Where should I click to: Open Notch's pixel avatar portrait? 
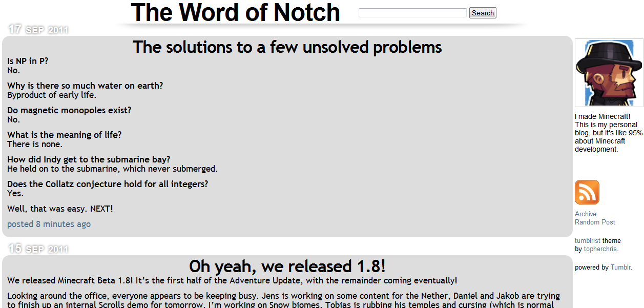pyautogui.click(x=609, y=73)
